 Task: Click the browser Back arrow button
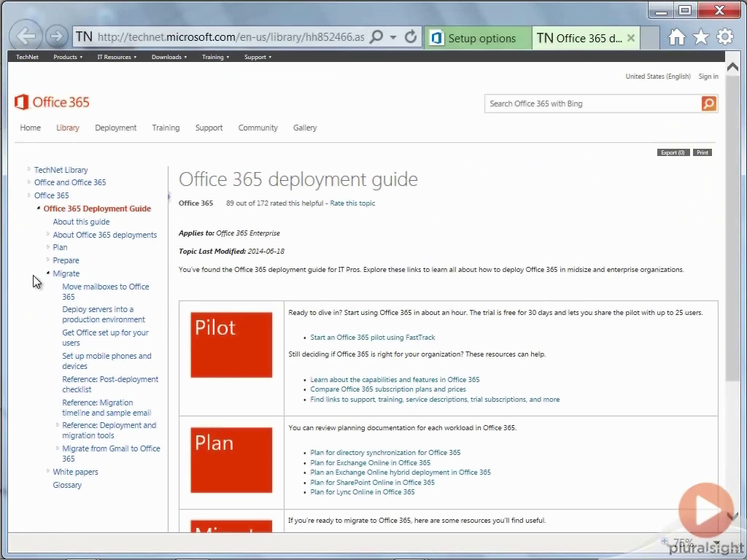coord(26,36)
